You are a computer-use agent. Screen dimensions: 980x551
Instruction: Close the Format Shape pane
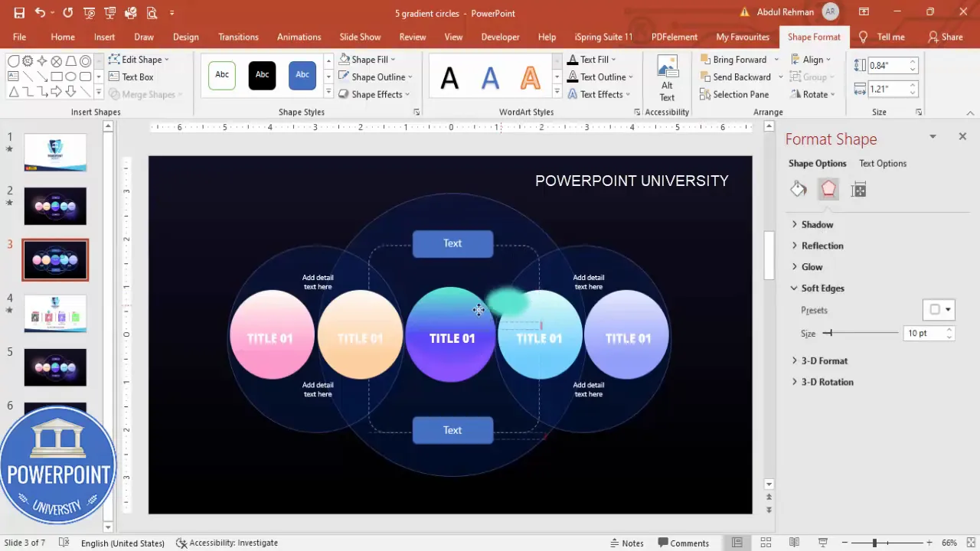[962, 136]
